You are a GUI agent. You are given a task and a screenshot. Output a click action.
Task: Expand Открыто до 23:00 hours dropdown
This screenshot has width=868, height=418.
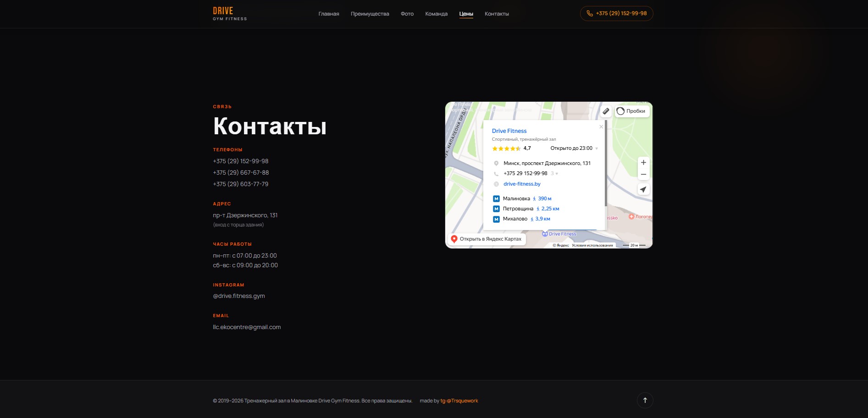pos(574,148)
